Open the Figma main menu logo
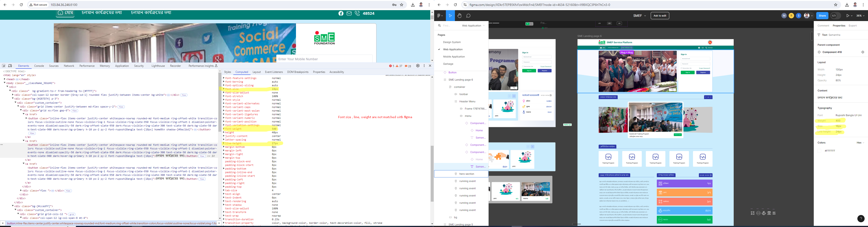Image resolution: width=868 pixels, height=227 pixels. (x=440, y=16)
